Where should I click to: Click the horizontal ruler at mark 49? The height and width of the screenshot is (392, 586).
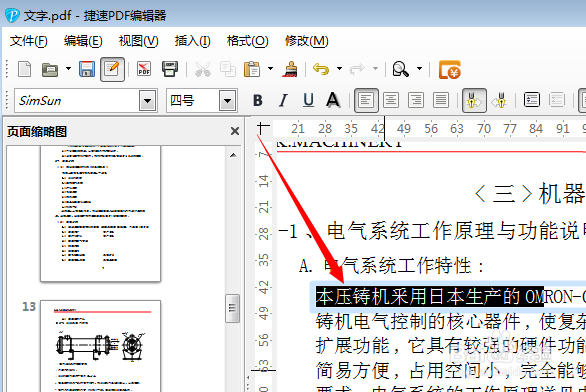(x=404, y=129)
